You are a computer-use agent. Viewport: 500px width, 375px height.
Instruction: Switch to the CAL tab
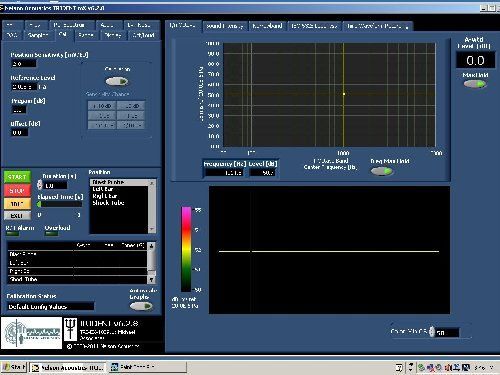[63, 35]
